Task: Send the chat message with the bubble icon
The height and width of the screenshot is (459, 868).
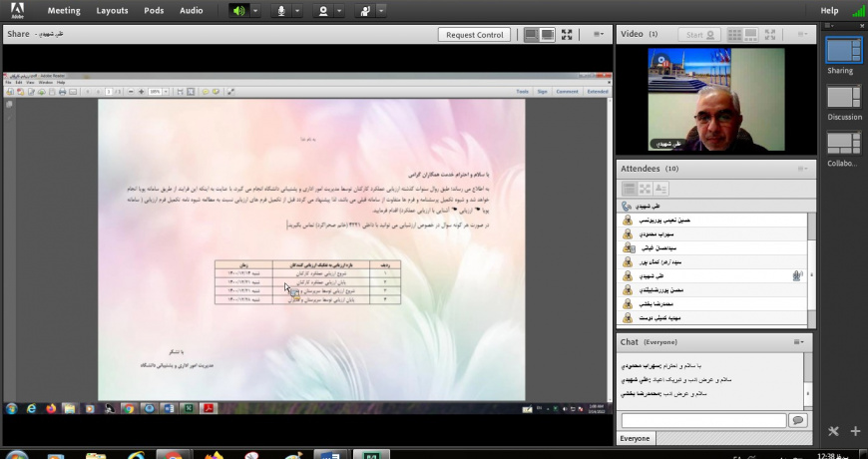Action: (798, 421)
